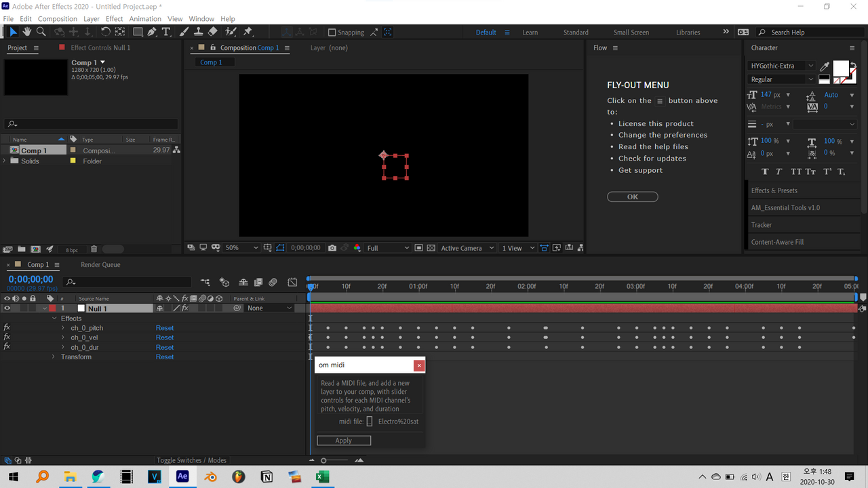This screenshot has height=488, width=868.
Task: Switch to Effect Controls Null 1 tab
Action: (100, 47)
